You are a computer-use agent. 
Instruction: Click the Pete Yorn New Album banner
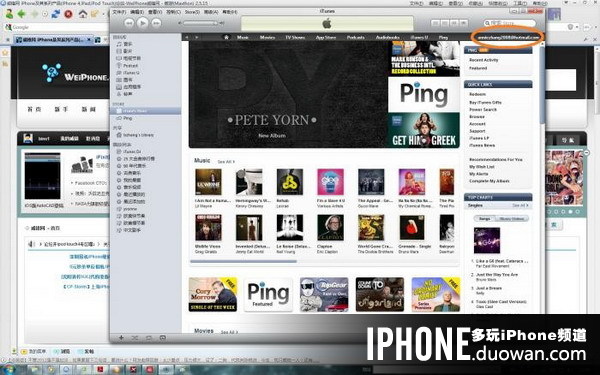tap(289, 94)
